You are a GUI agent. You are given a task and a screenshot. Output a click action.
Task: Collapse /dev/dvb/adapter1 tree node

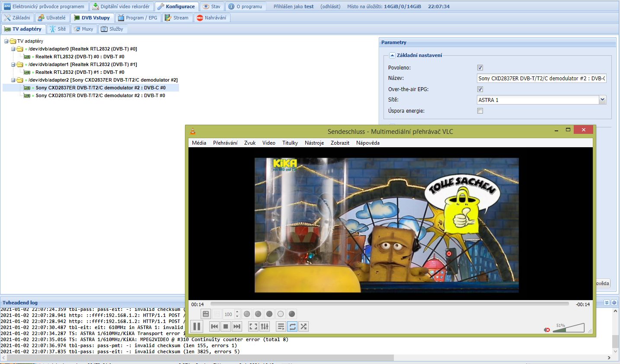13,64
